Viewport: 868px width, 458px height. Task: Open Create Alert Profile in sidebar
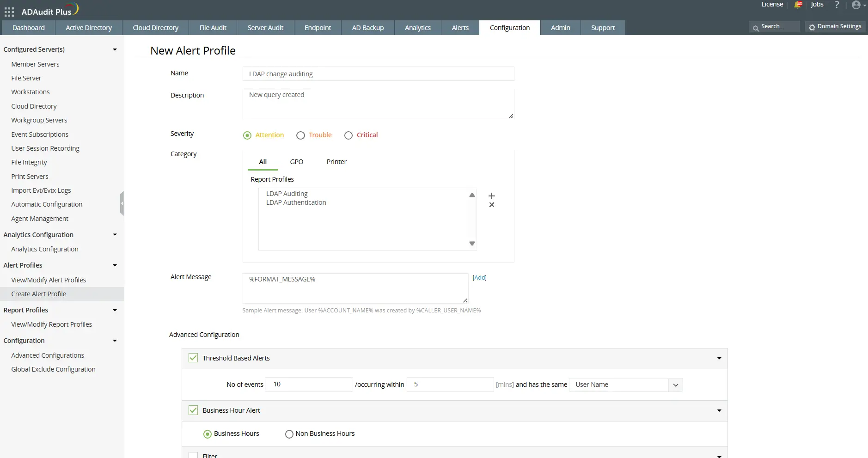coord(39,293)
